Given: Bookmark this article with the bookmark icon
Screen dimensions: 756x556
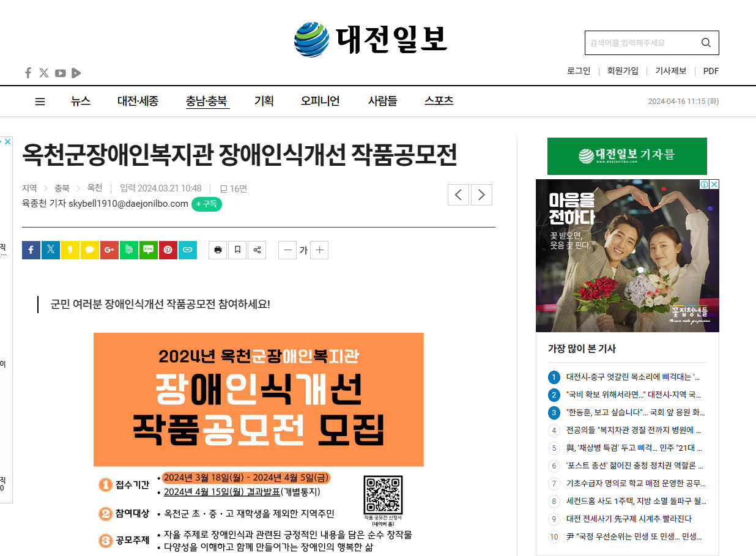Looking at the screenshot, I should click(237, 250).
